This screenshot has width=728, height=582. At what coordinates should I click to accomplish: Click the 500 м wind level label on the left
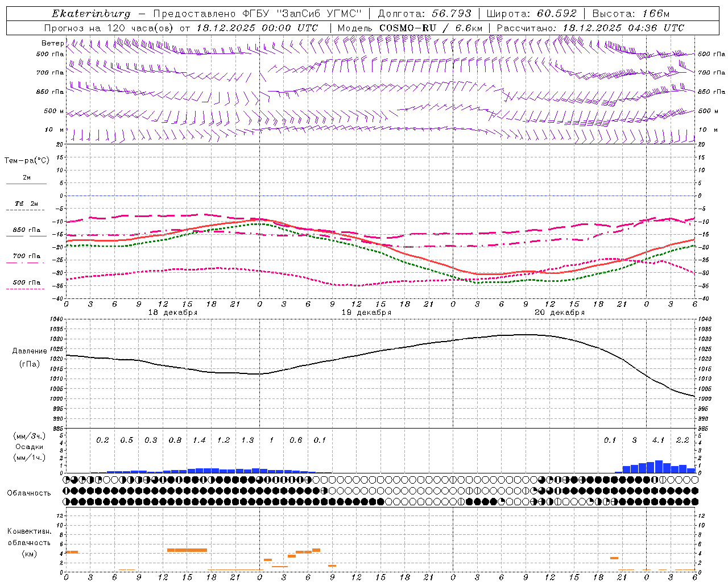[x=53, y=111]
